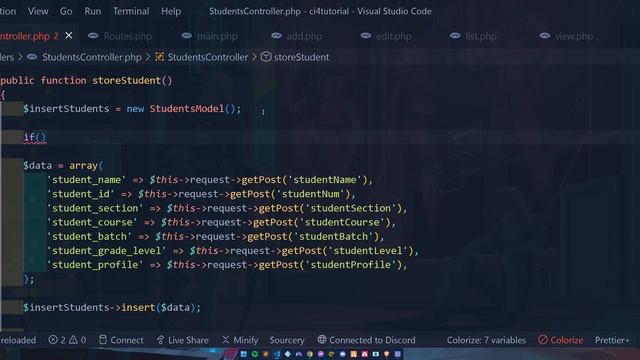Open the Help menu
640x360 pixels.
click(x=171, y=11)
